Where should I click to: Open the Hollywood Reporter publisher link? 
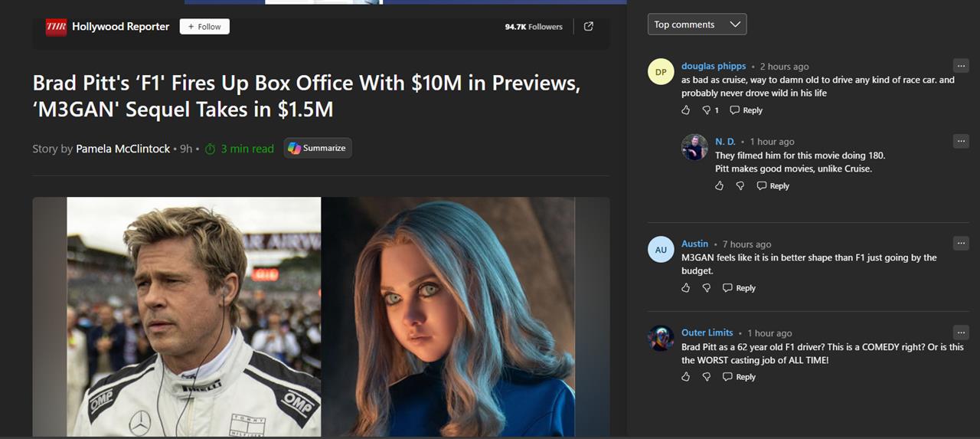coord(120,27)
